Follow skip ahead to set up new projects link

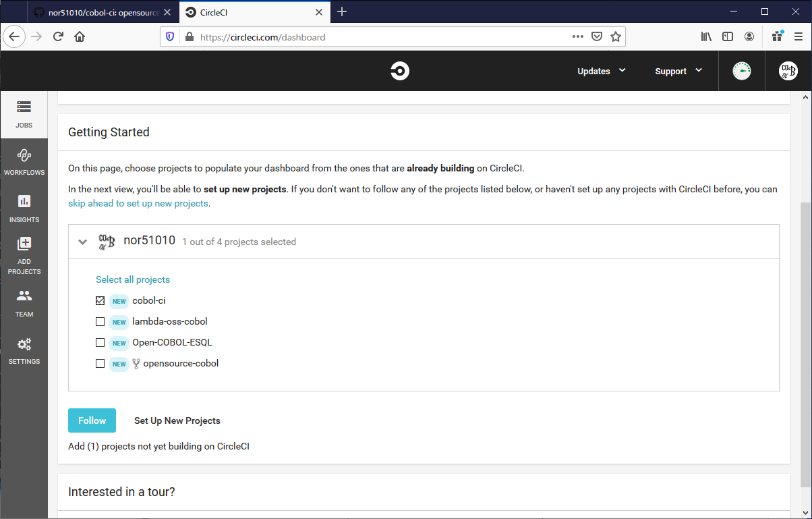(138, 203)
